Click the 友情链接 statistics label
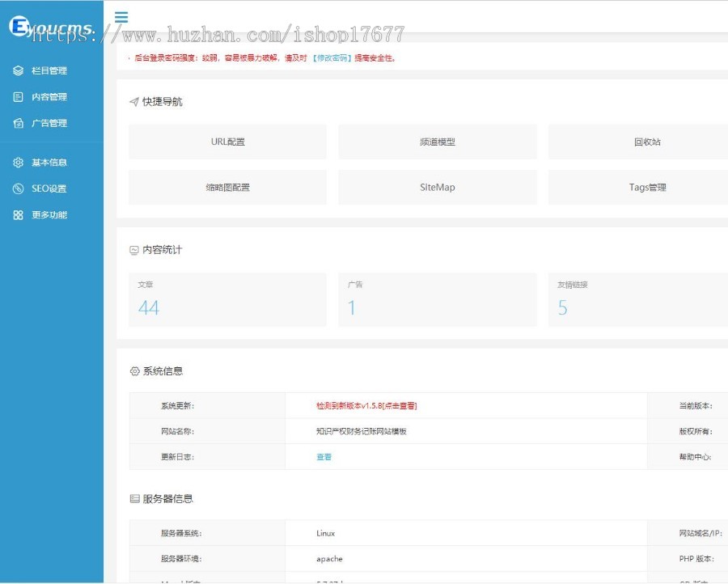 point(573,285)
